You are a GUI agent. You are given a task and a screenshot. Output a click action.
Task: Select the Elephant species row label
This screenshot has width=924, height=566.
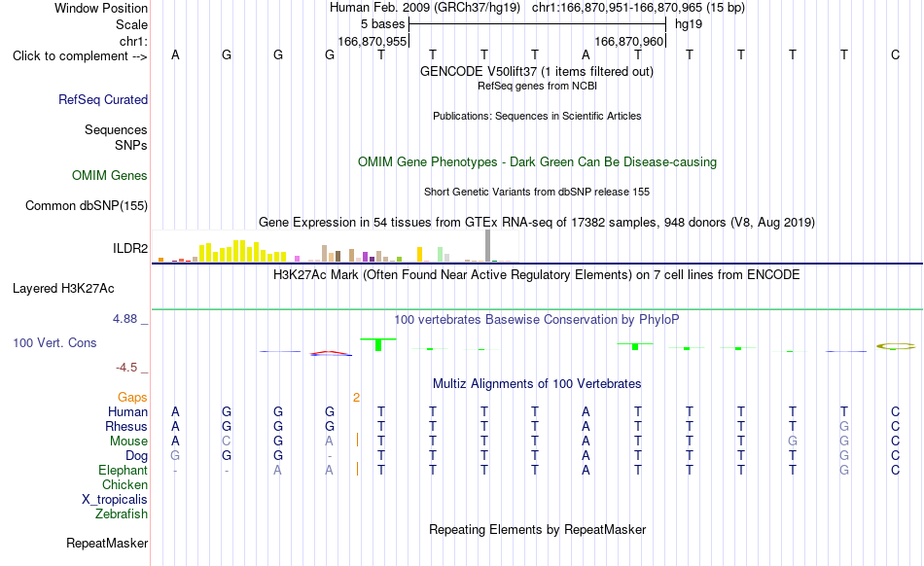(x=123, y=470)
